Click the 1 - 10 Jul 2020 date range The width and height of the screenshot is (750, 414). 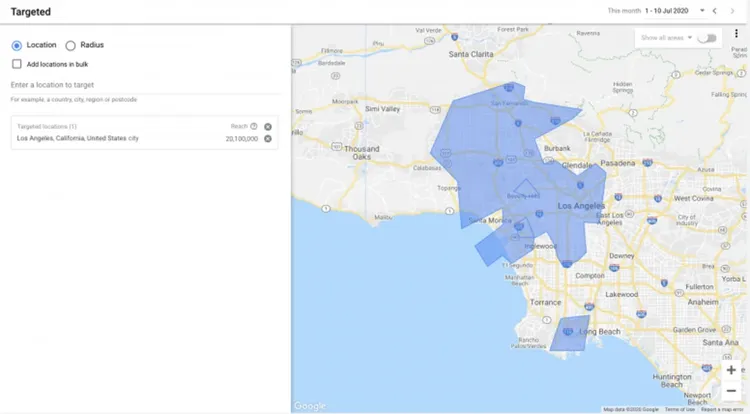[x=666, y=11]
